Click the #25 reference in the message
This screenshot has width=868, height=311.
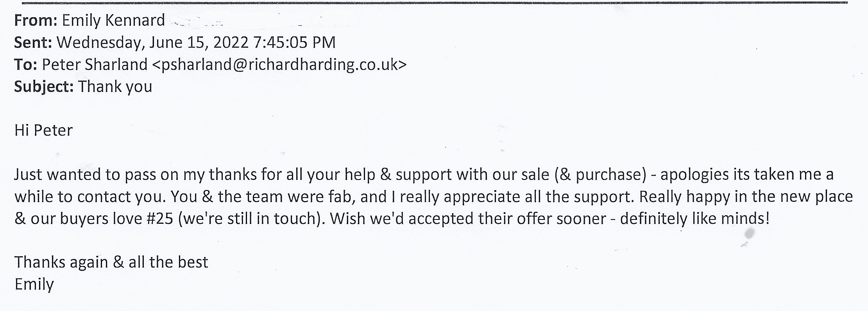(159, 218)
